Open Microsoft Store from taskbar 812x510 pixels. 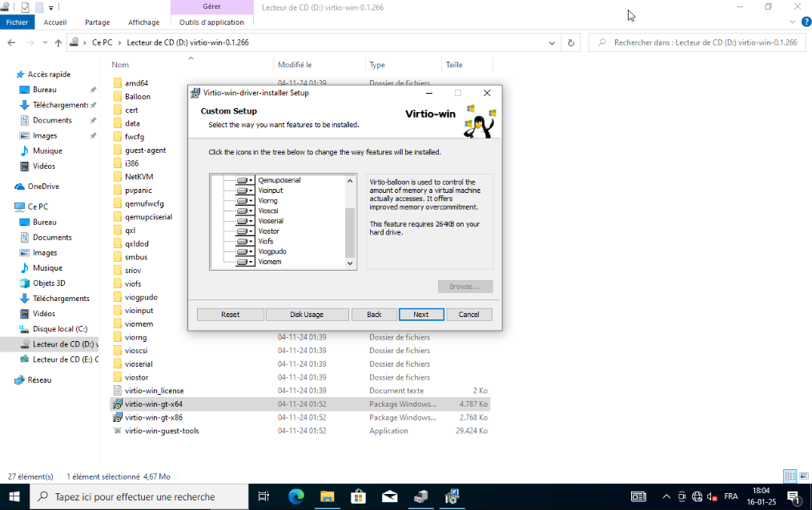pyautogui.click(x=359, y=497)
